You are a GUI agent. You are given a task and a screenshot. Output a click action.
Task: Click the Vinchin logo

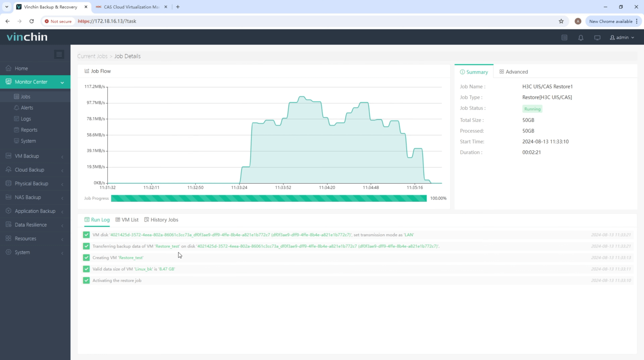pyautogui.click(x=27, y=37)
